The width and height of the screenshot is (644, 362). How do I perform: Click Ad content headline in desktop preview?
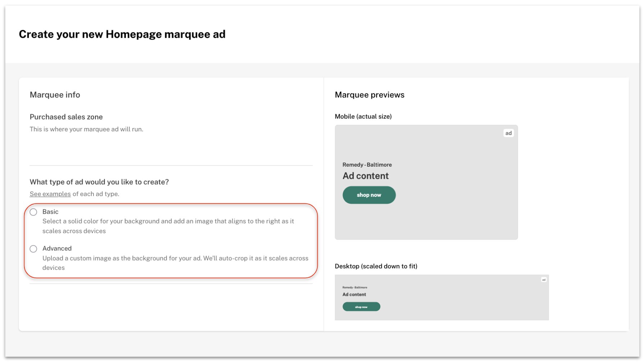[x=354, y=295]
